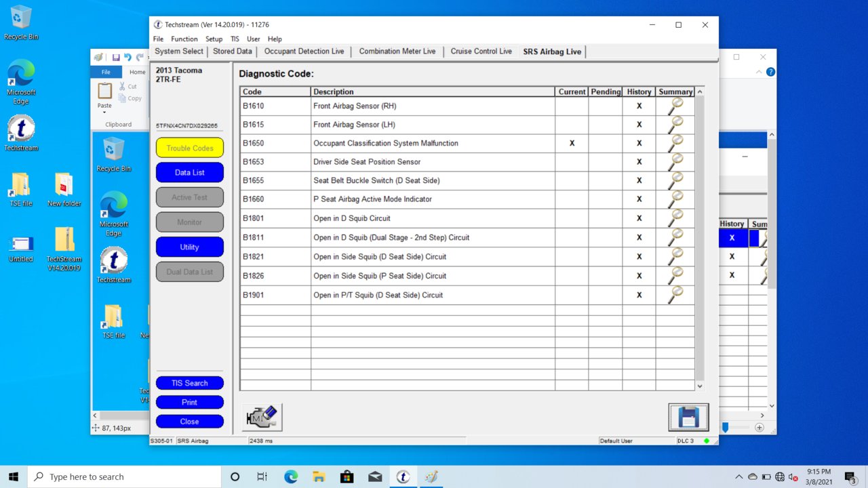Open the User menu
The height and width of the screenshot is (488, 868).
tap(254, 39)
